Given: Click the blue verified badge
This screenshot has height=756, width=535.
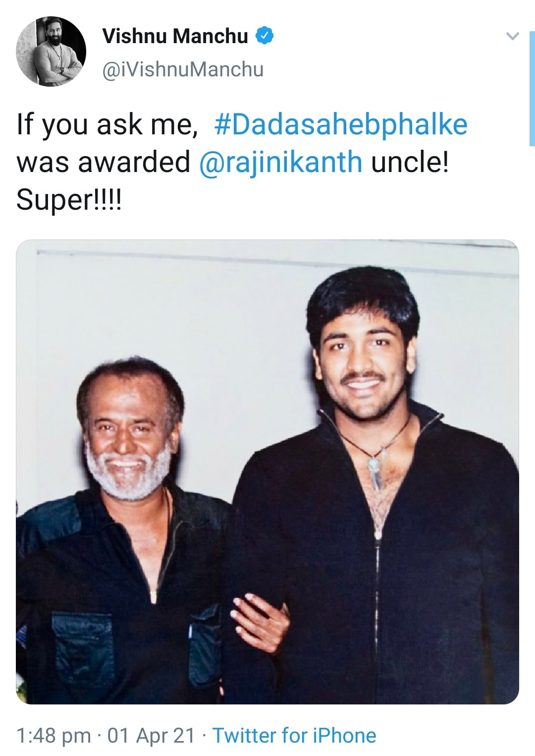Looking at the screenshot, I should (265, 36).
